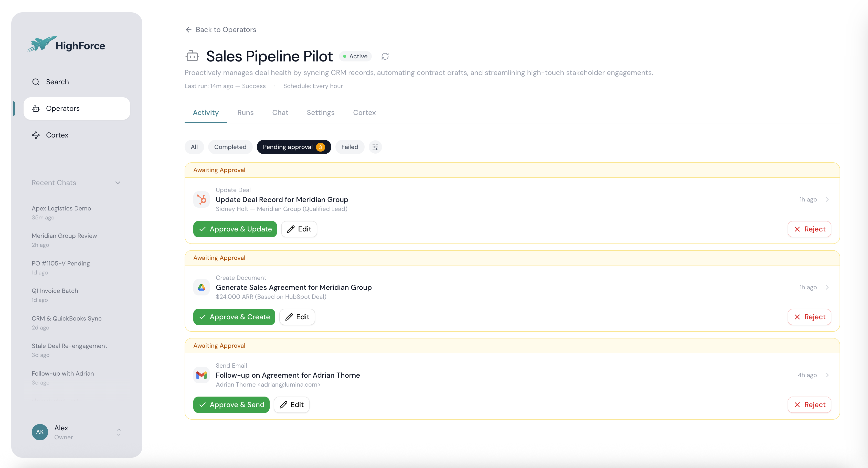
Task: Click the HighForce jet logo
Action: pos(42,44)
